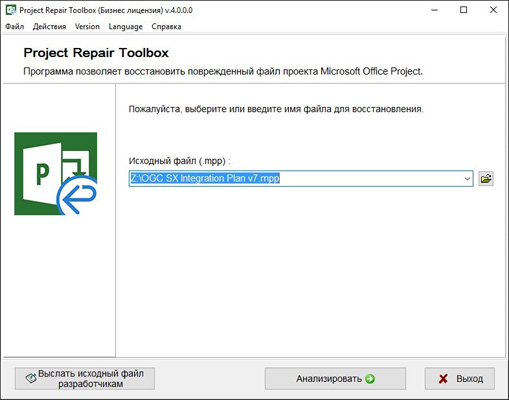
Task: Click the Исходный файл (.mpp) label
Action: (x=180, y=161)
